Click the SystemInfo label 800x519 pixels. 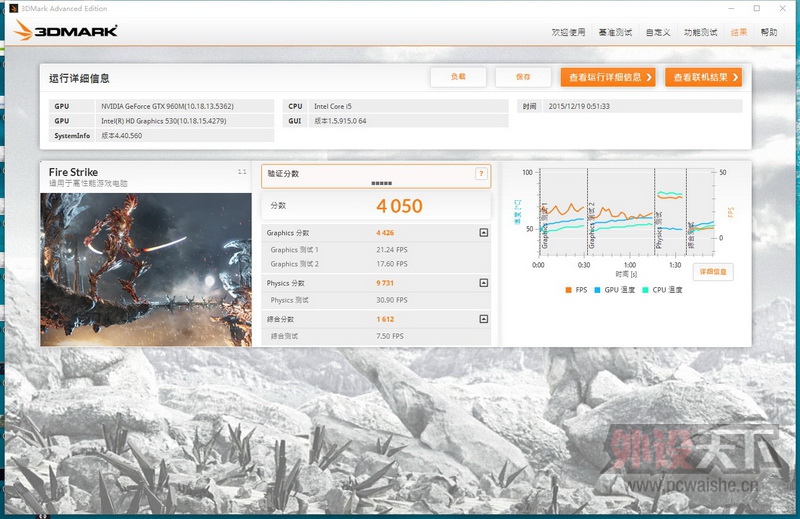(72, 136)
